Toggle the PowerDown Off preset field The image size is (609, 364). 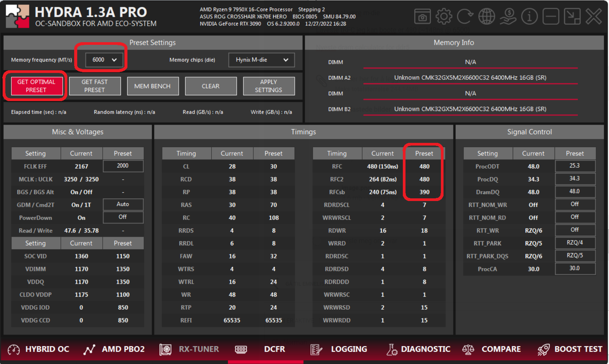point(123,217)
